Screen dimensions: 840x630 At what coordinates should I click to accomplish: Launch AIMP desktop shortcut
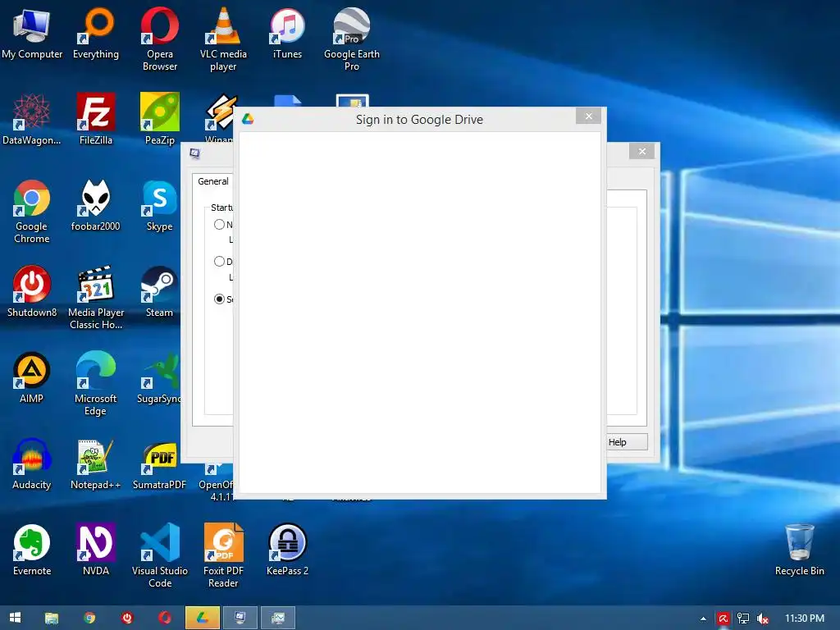click(32, 378)
